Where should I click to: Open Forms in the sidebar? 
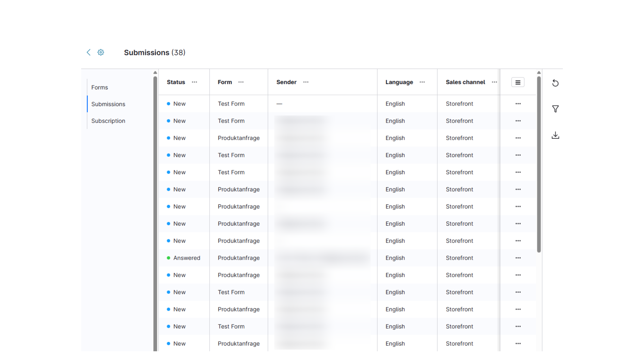pos(100,87)
